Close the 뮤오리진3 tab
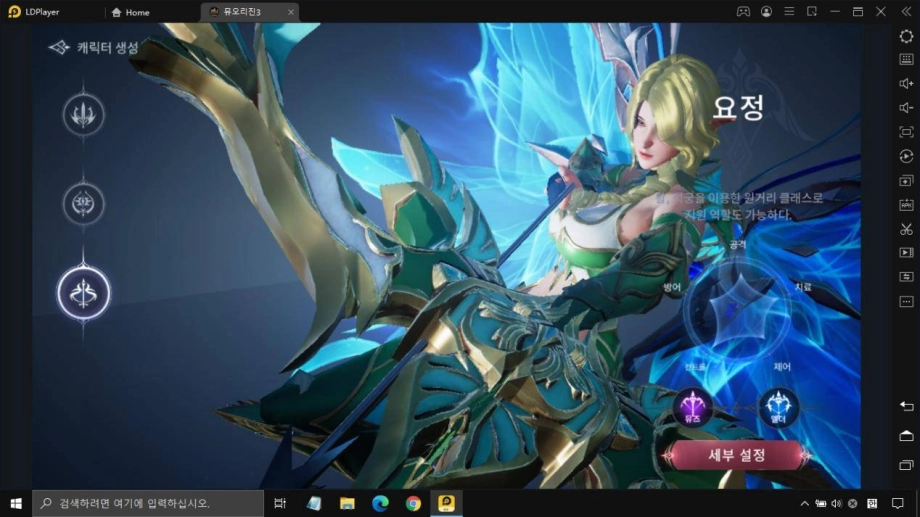920x517 pixels. click(x=290, y=12)
